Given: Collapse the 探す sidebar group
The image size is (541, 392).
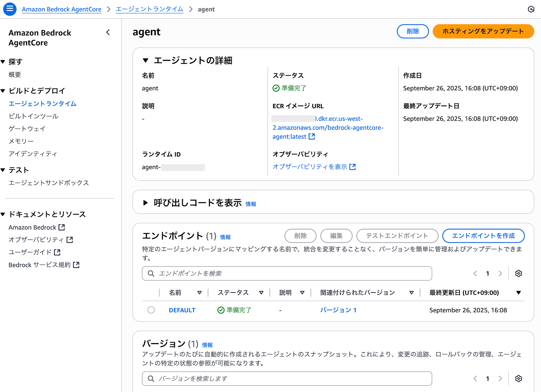Looking at the screenshot, I should 3,62.
